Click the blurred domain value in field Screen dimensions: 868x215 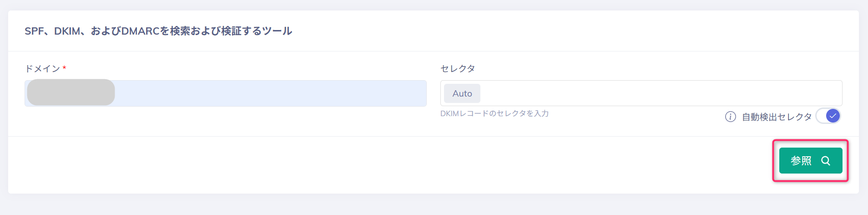71,92
